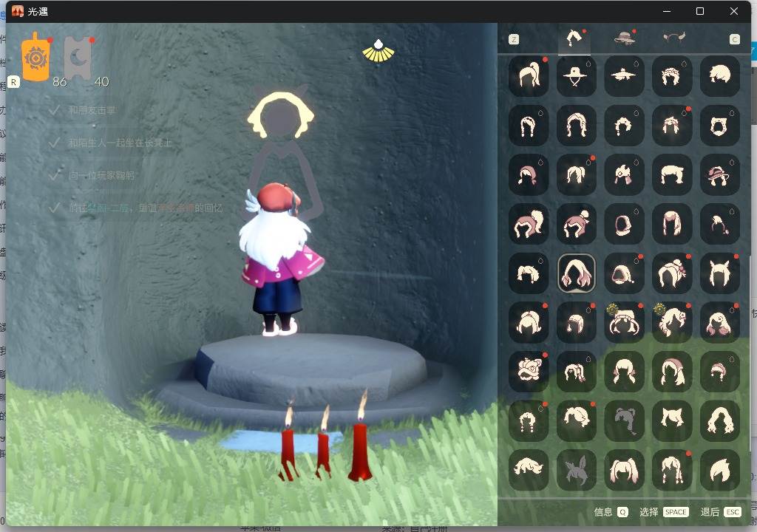The height and width of the screenshot is (532, 757).
Task: Select the high ponytail hairstyle with red dot
Action: pyautogui.click(x=529, y=76)
